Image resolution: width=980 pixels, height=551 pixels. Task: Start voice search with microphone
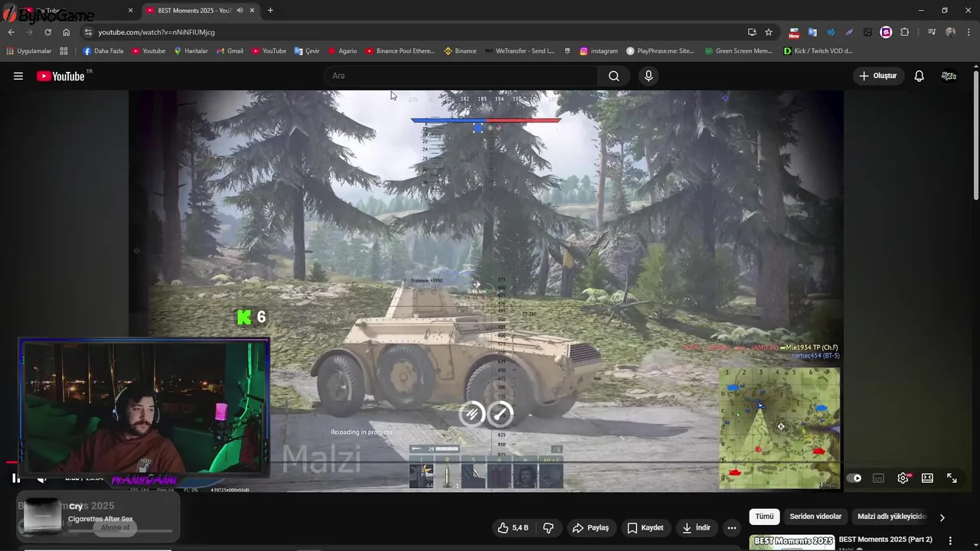[x=648, y=76]
